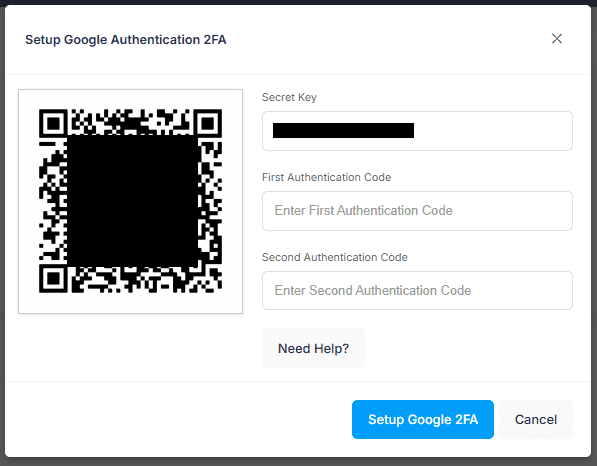
Task: Cancel the 2FA setup
Action: coord(536,419)
